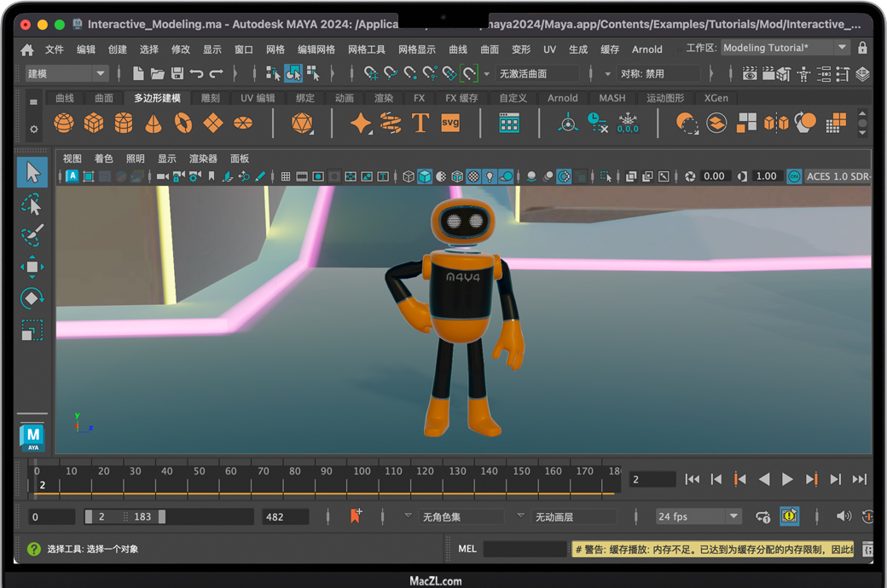Viewport: 887px width, 588px height.
Task: Click the polygon Type text tool
Action: (420, 124)
